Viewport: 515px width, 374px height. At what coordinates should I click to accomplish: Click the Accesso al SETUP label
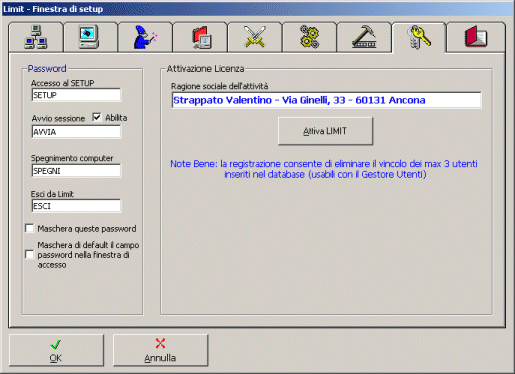63,83
